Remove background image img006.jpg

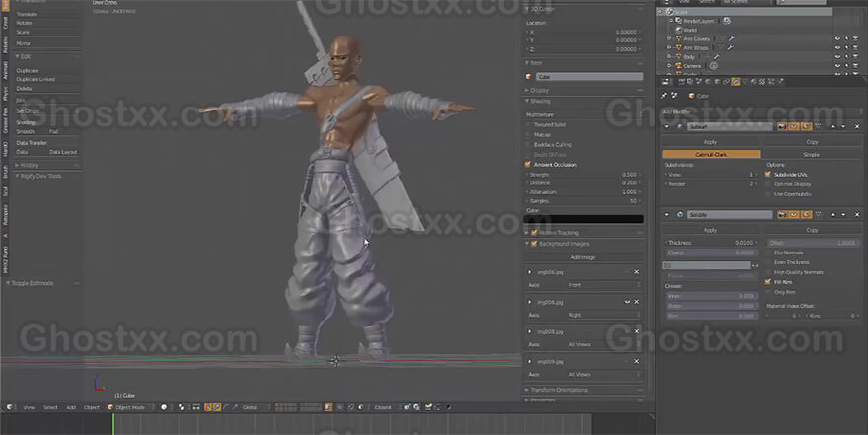(x=636, y=272)
